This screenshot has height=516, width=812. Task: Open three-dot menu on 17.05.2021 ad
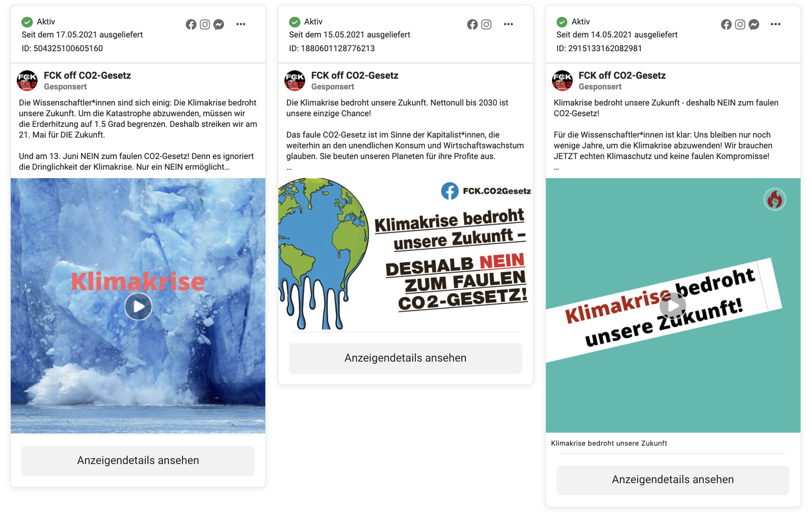(241, 24)
